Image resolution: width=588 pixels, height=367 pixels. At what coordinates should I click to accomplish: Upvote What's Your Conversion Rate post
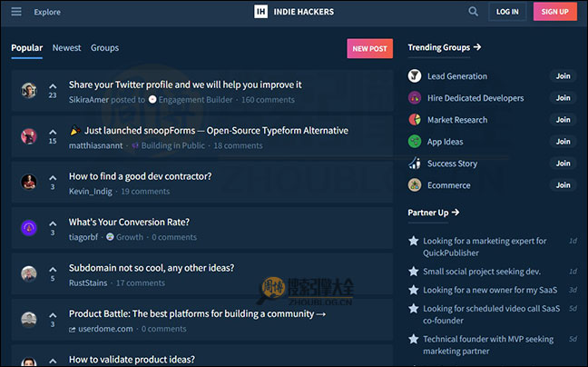(x=53, y=223)
